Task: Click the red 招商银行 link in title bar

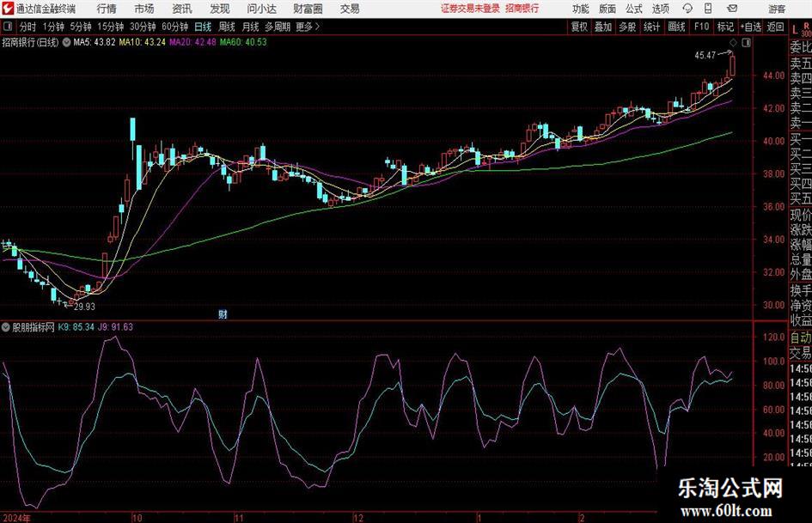Action: 522,9
